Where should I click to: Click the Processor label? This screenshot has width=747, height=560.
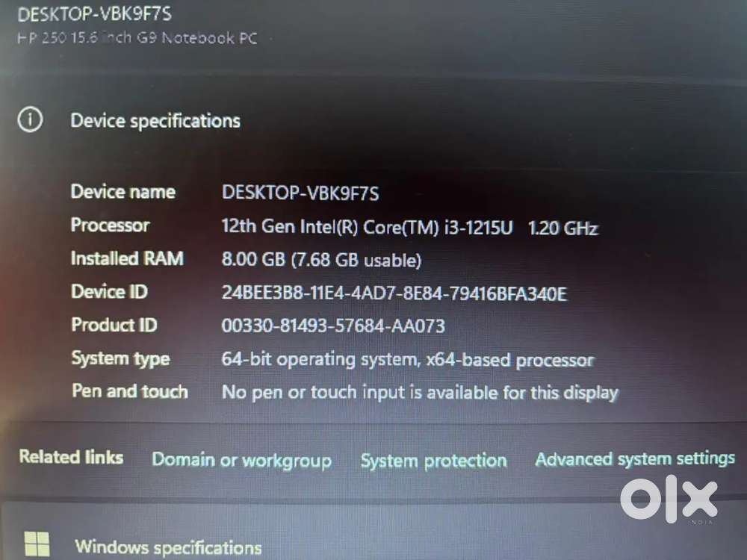[110, 225]
